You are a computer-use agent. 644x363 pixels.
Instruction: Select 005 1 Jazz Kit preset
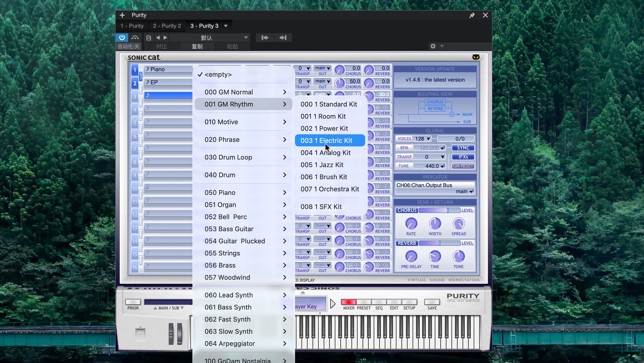pyautogui.click(x=330, y=165)
